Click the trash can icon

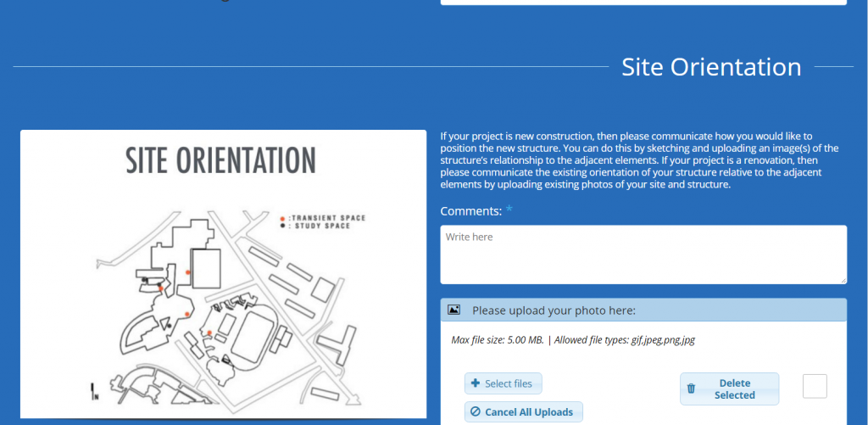coord(691,389)
